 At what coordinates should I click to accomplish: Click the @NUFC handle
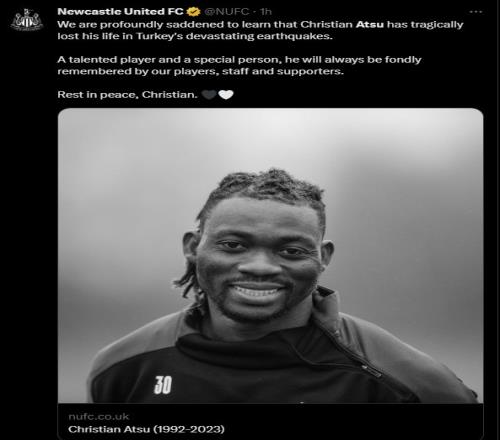pos(227,12)
